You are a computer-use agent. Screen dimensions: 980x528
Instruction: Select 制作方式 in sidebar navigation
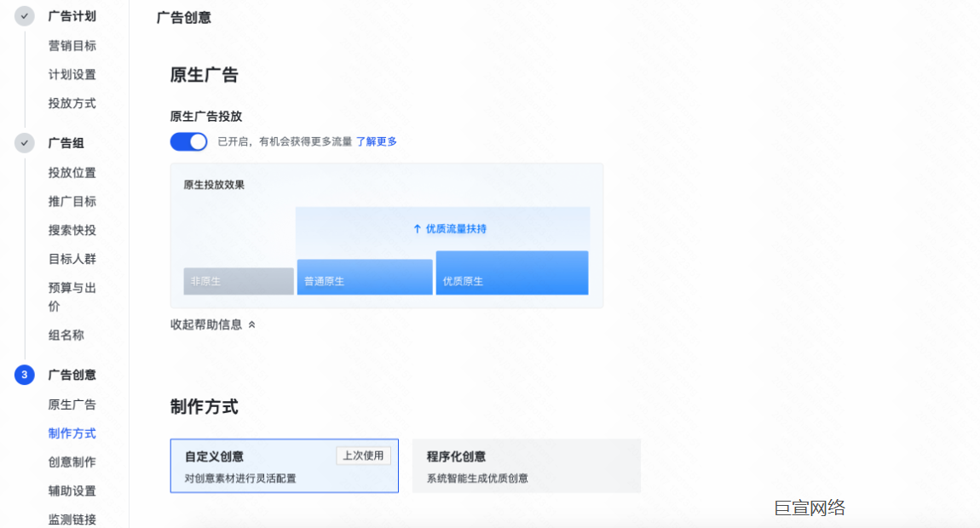click(72, 433)
